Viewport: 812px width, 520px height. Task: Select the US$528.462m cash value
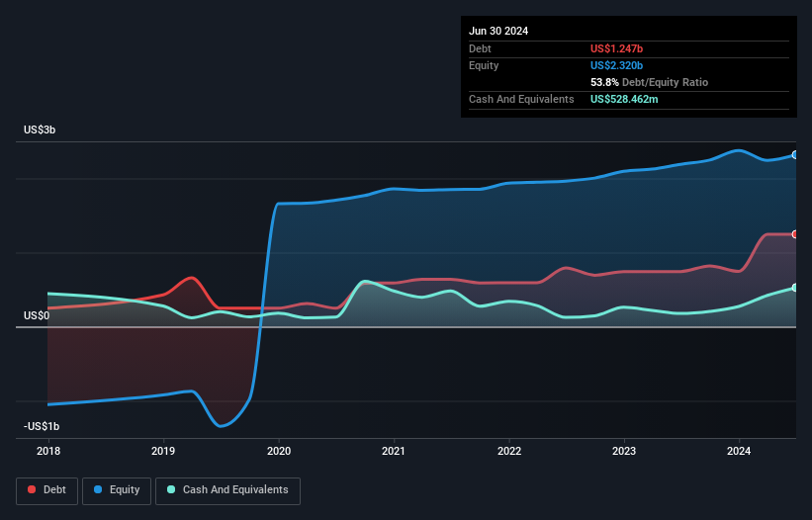624,99
